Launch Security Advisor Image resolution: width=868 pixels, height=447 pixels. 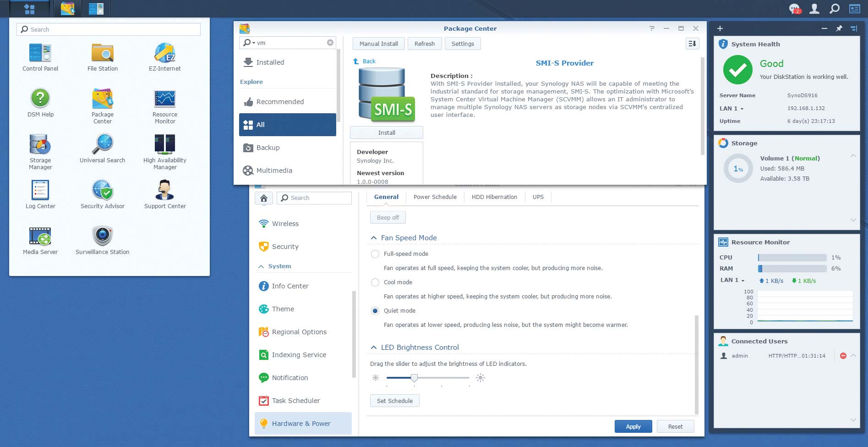(x=103, y=194)
